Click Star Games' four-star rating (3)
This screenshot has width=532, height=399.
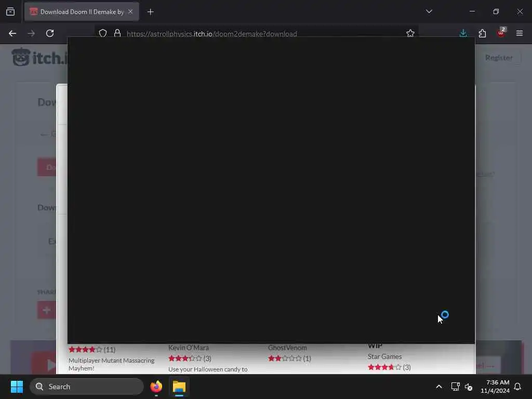pos(389,367)
